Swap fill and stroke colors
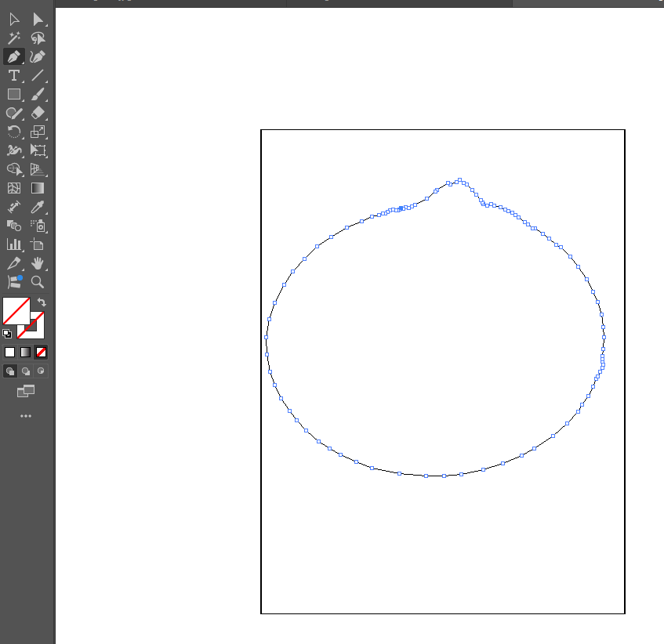Viewport: 664px width, 644px height. click(41, 302)
